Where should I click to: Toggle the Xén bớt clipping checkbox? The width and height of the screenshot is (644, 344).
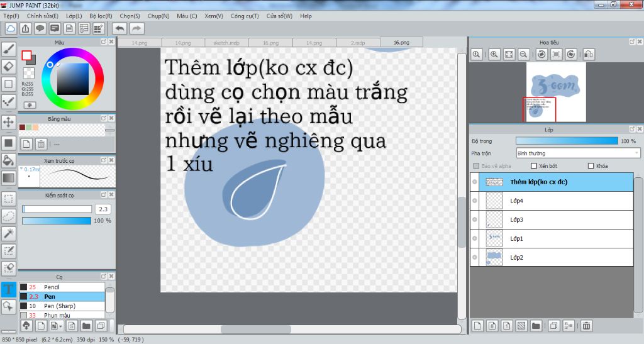click(534, 166)
